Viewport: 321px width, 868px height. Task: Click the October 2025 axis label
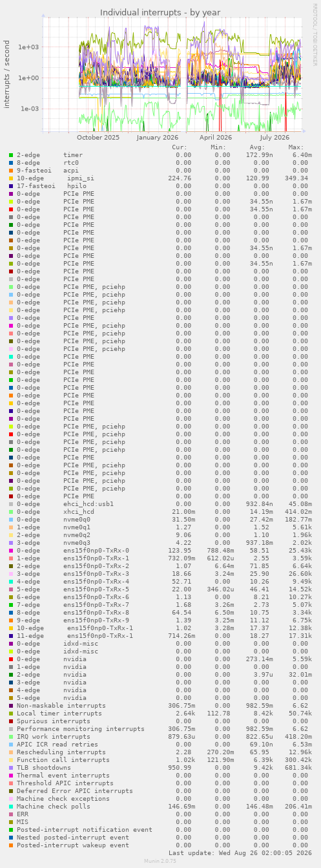pos(98,137)
